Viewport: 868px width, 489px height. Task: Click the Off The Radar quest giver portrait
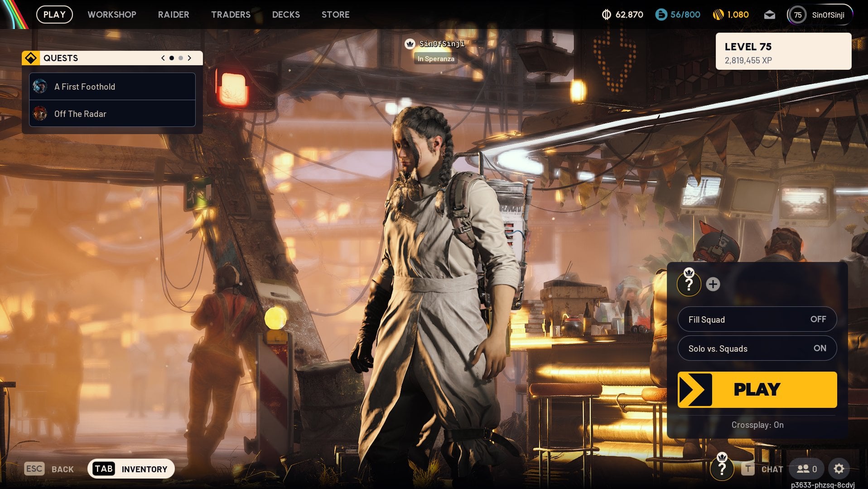click(x=40, y=113)
